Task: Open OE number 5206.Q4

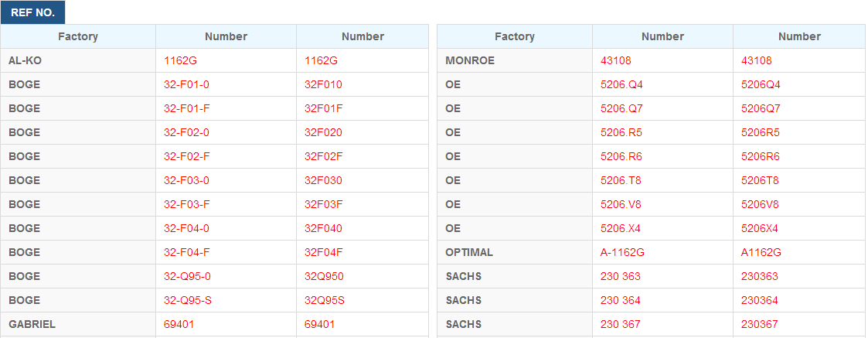Action: tap(621, 85)
